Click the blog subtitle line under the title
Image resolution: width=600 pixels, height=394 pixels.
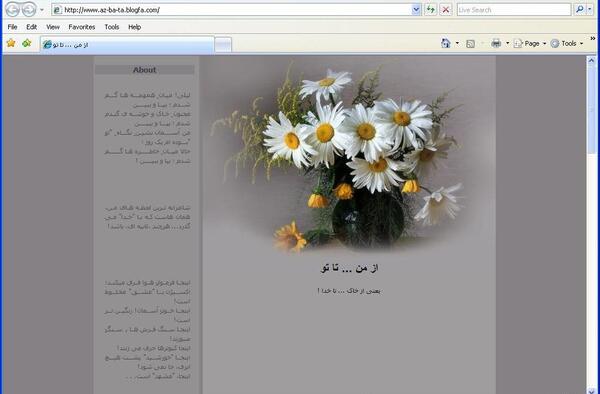point(349,291)
